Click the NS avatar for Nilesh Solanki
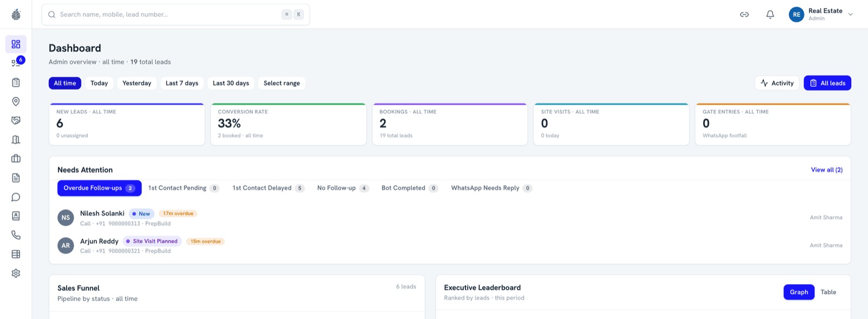The height and width of the screenshot is (319, 868). coord(66,218)
